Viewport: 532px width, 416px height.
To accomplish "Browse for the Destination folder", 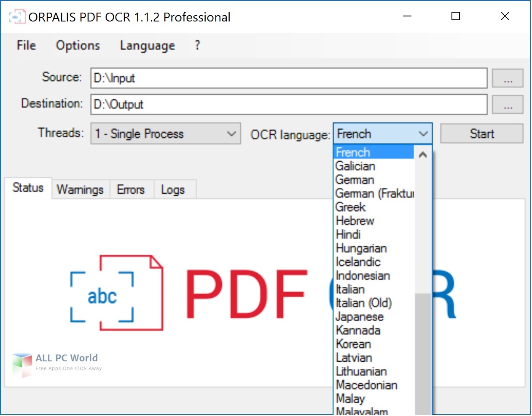I will 508,105.
